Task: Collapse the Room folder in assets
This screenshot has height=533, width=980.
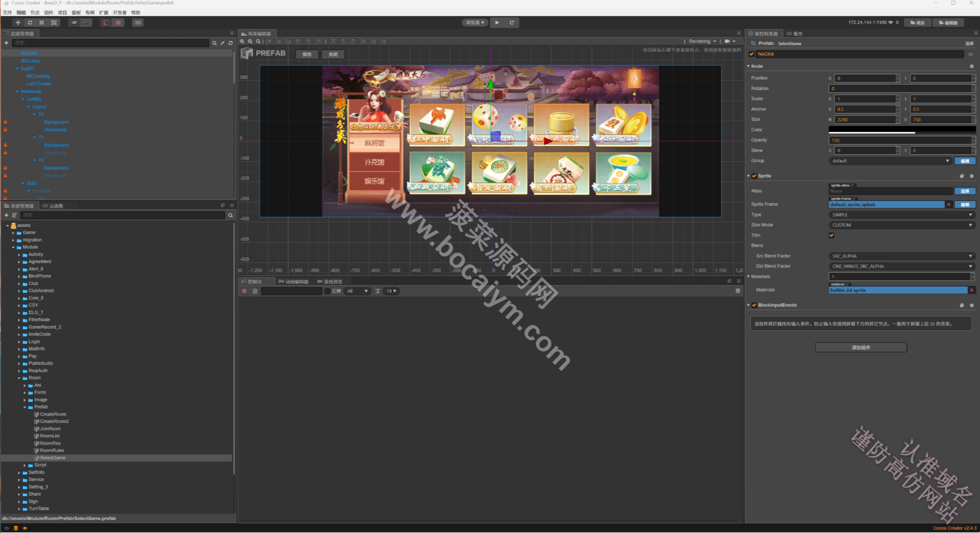Action: 19,378
